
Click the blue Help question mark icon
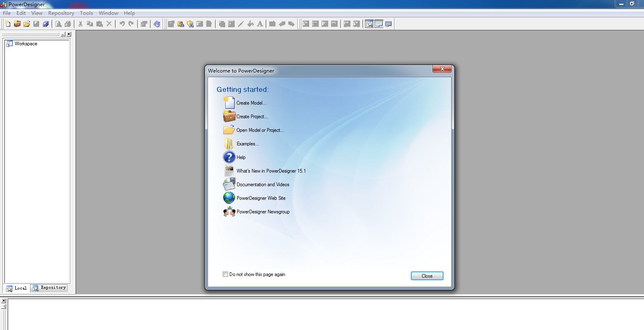[x=229, y=157]
